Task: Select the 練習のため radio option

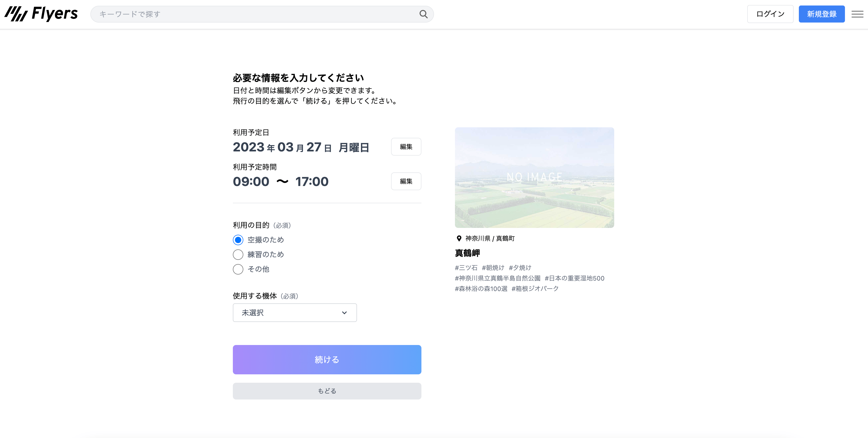Action: [x=238, y=255]
